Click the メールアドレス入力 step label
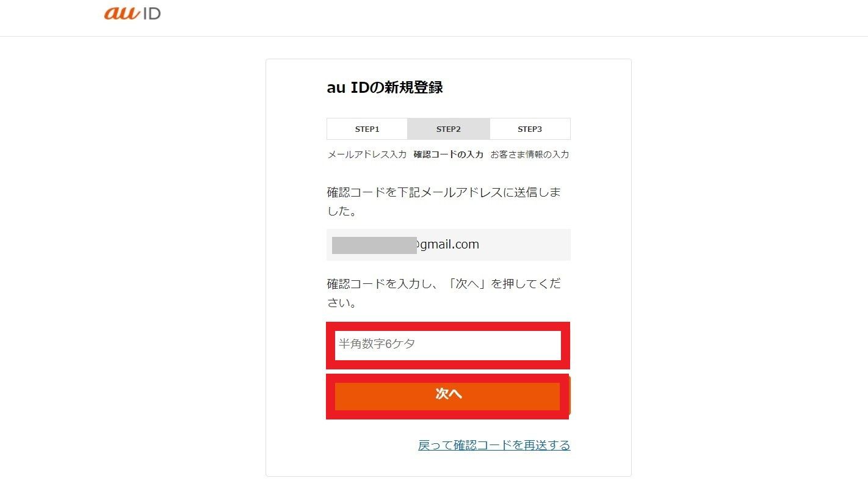Screen dimensions: 868x497 [x=367, y=154]
